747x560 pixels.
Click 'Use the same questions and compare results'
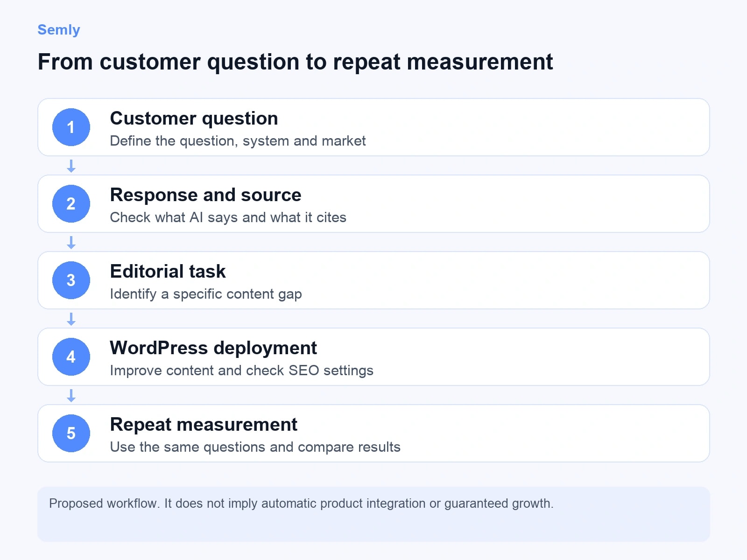tap(255, 447)
